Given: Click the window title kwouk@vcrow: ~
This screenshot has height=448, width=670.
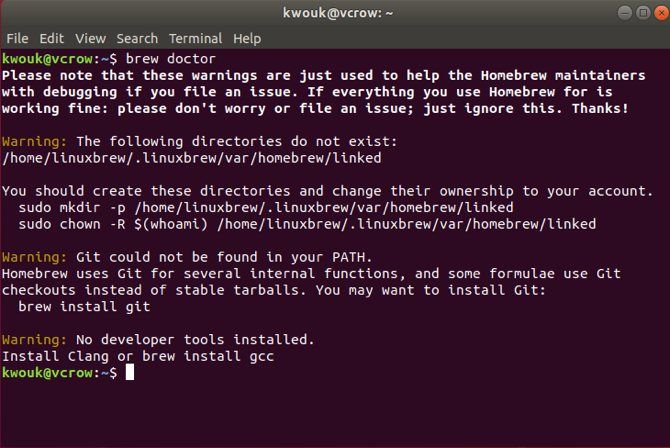Looking at the screenshot, I should tap(335, 14).
